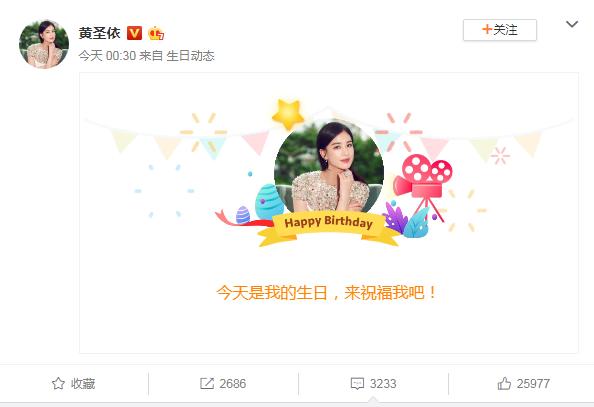Click the thumbs-up like icon
Image resolution: width=594 pixels, height=407 pixels.
[504, 384]
